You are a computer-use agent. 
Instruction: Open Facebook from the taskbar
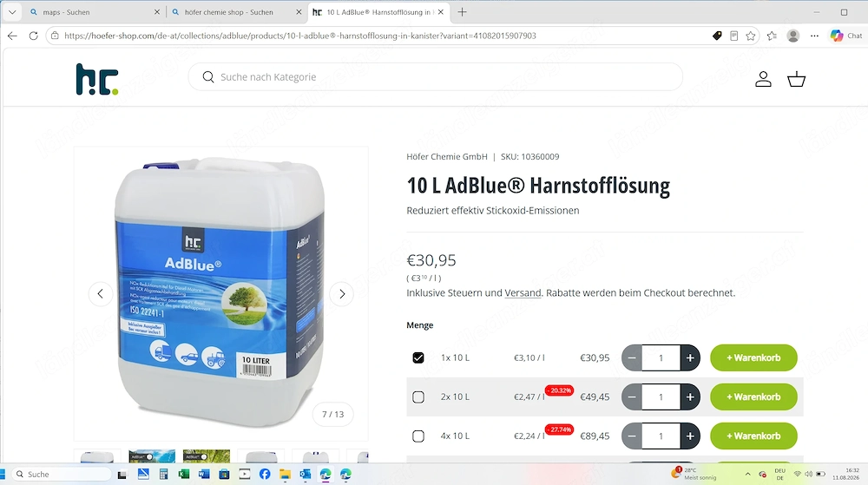(x=265, y=474)
